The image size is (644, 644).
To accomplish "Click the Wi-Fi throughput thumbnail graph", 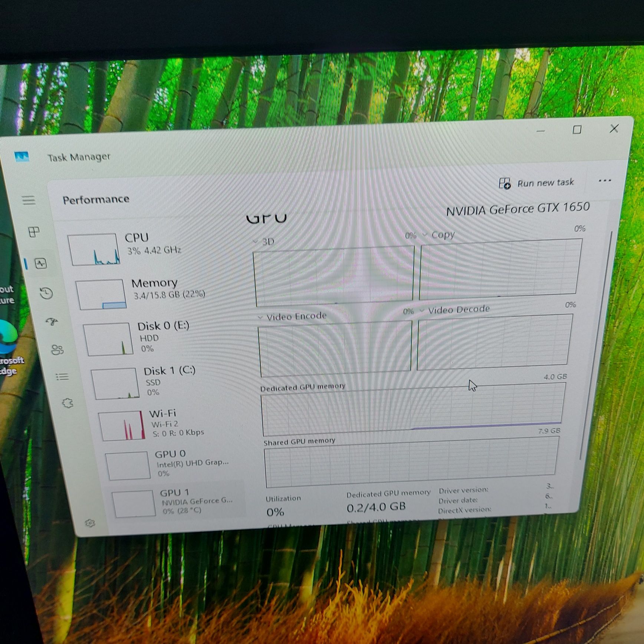I will pos(122,426).
